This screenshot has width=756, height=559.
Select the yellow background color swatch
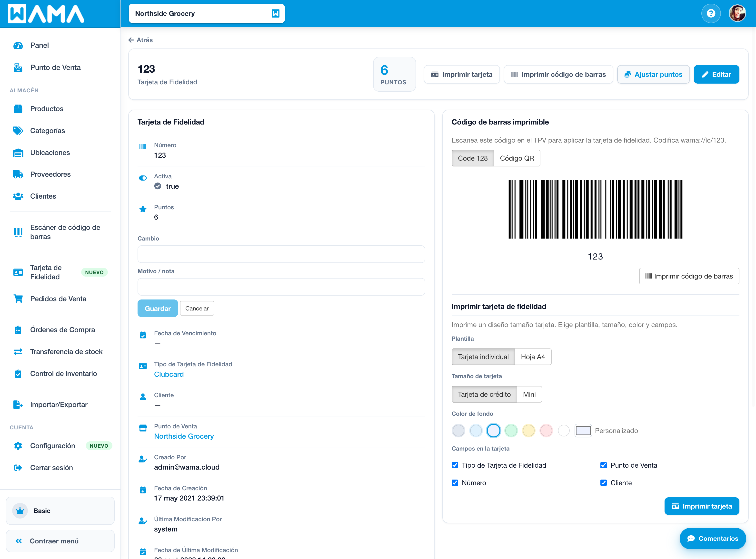(528, 431)
